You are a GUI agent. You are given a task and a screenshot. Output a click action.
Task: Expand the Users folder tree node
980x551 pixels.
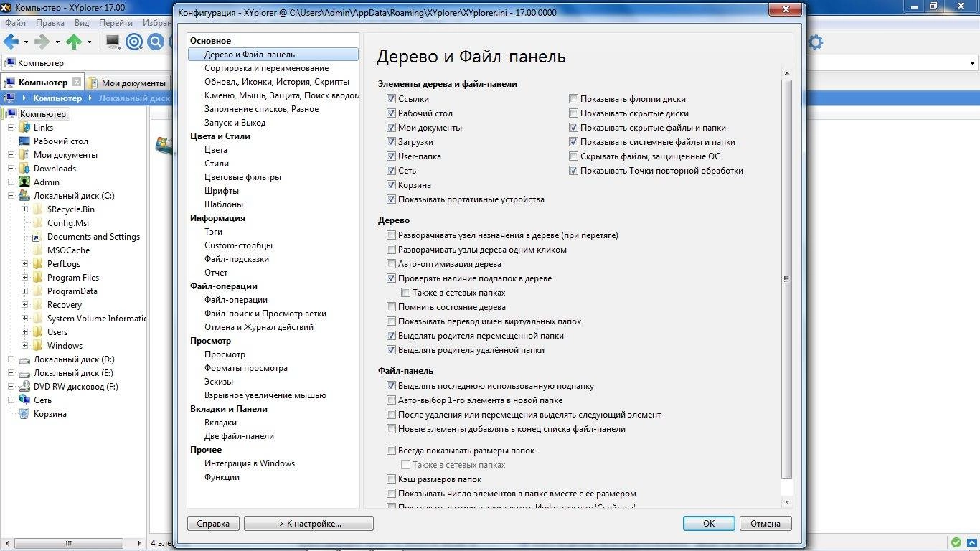point(25,332)
